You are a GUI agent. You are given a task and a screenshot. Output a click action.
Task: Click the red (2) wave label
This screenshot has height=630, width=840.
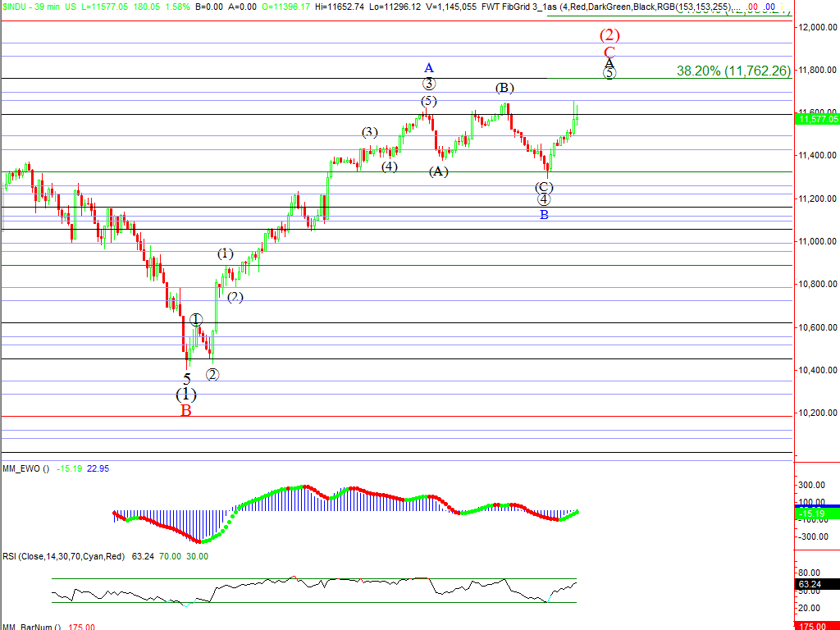609,35
